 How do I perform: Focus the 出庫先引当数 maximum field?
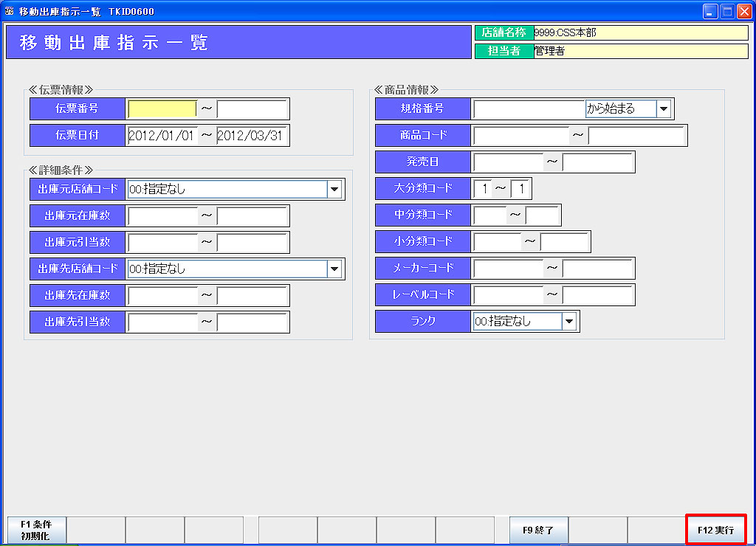click(251, 322)
